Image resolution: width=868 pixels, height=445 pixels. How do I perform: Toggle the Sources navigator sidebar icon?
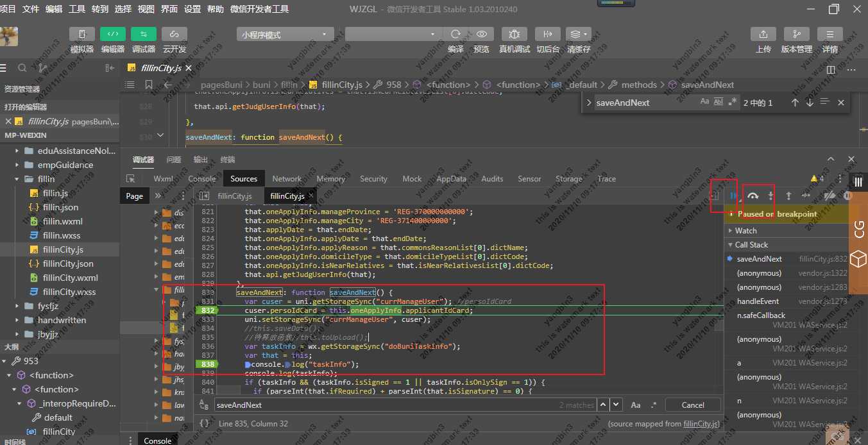pyautogui.click(x=203, y=196)
